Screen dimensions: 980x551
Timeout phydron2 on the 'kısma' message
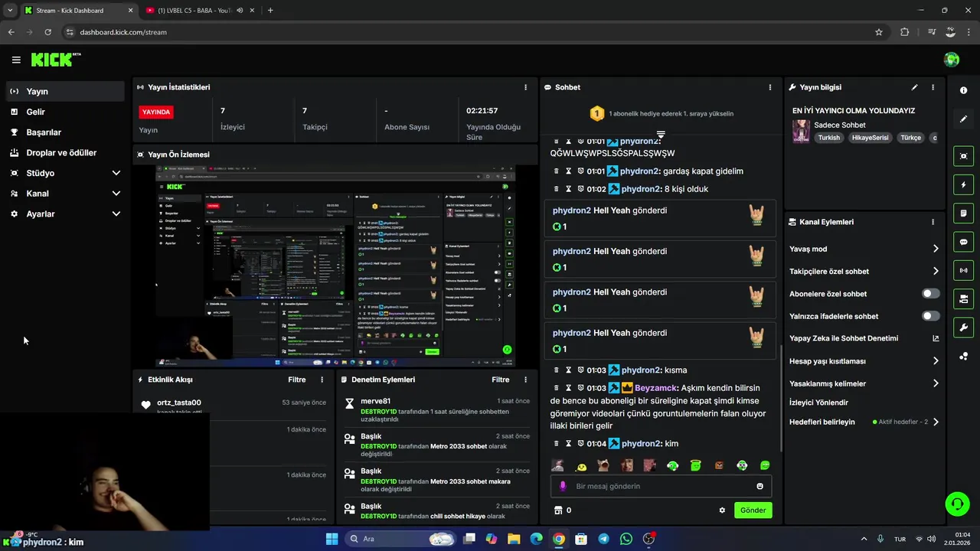tap(568, 370)
